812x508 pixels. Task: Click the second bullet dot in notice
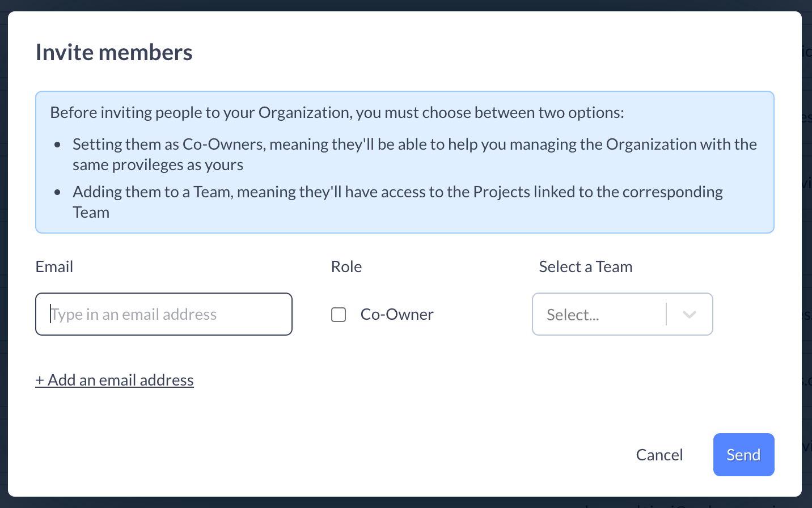(x=57, y=192)
